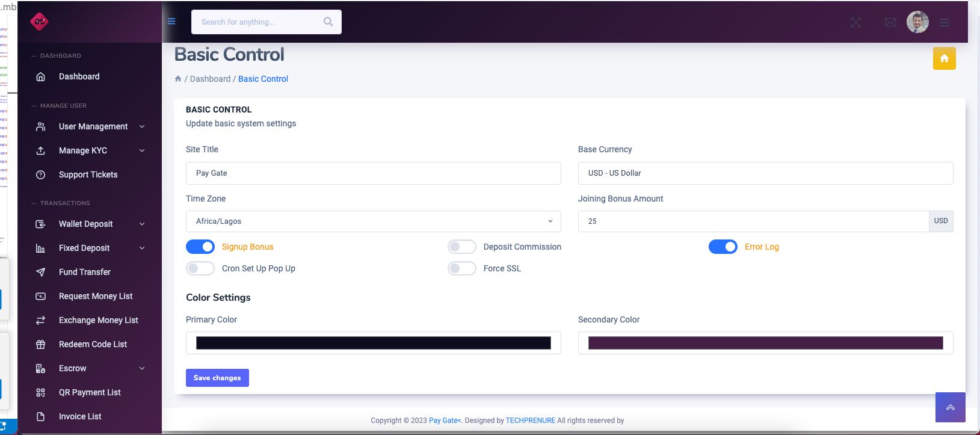Image resolution: width=980 pixels, height=435 pixels.
Task: Click the yellow home icon button
Action: [944, 58]
